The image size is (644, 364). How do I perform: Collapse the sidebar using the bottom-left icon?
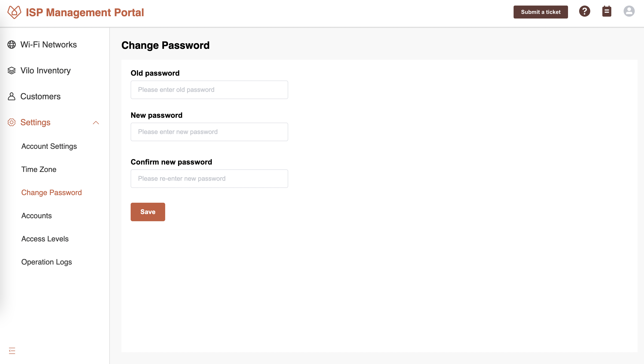tap(12, 351)
